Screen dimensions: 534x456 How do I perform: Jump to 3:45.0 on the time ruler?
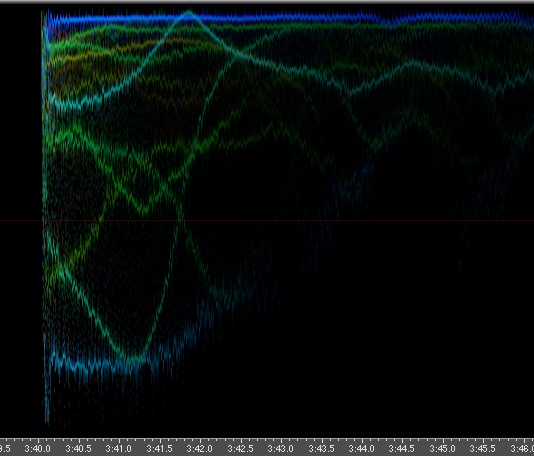(442, 449)
